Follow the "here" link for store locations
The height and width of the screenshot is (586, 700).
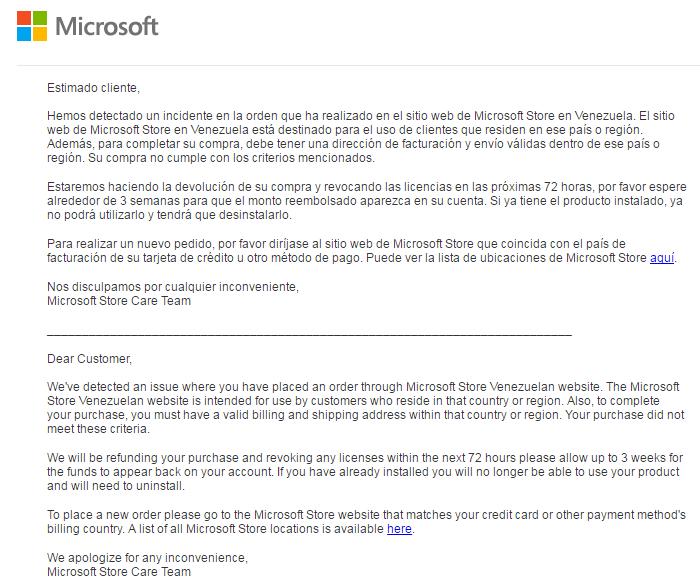(x=399, y=528)
